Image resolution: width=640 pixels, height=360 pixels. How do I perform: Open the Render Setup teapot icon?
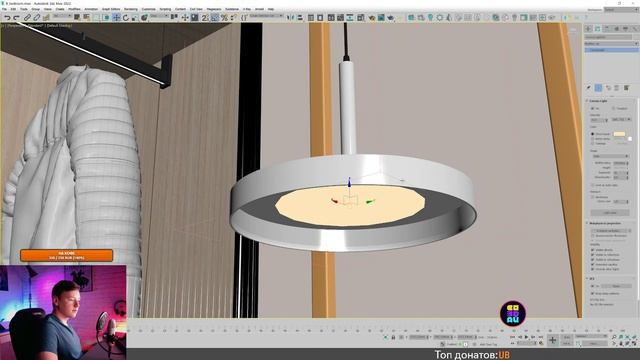371,18
